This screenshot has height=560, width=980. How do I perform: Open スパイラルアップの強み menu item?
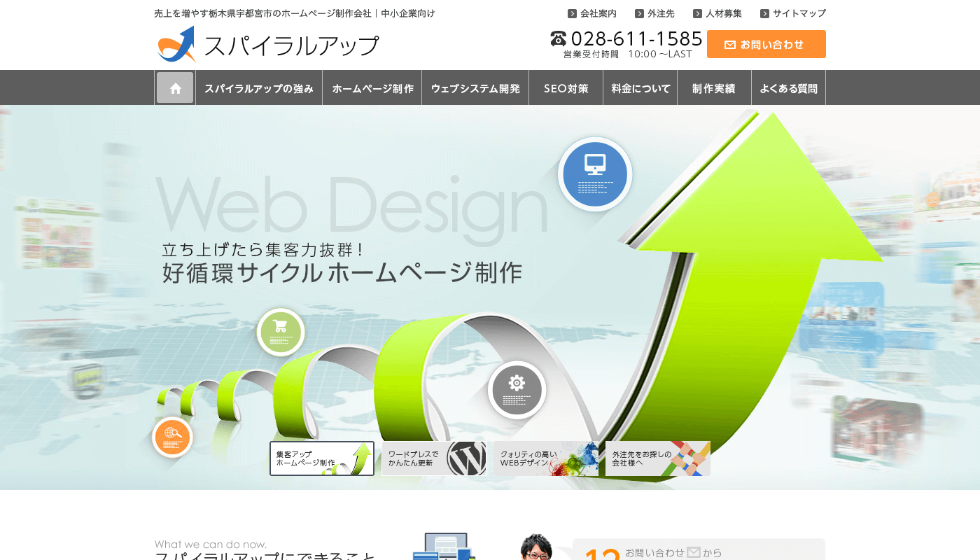[259, 88]
